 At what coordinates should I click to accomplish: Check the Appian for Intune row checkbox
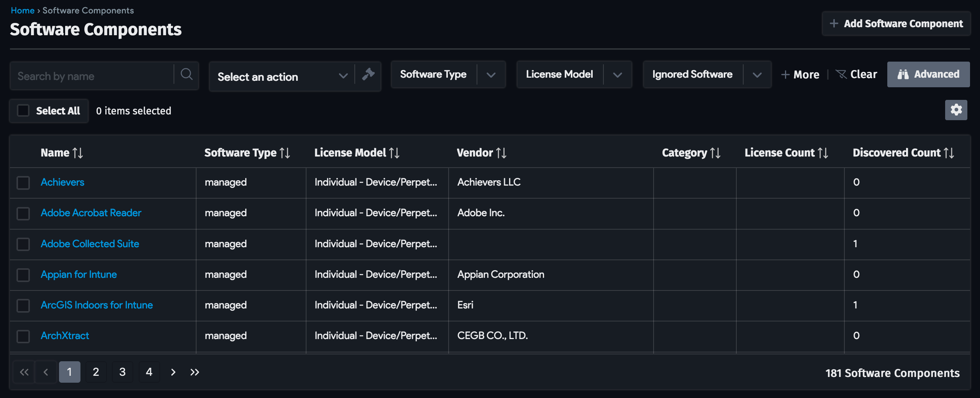click(x=23, y=275)
